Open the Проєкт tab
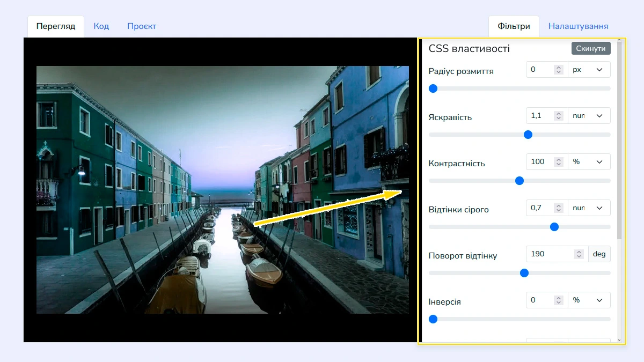Viewport: 644px width, 362px height. coord(142,26)
